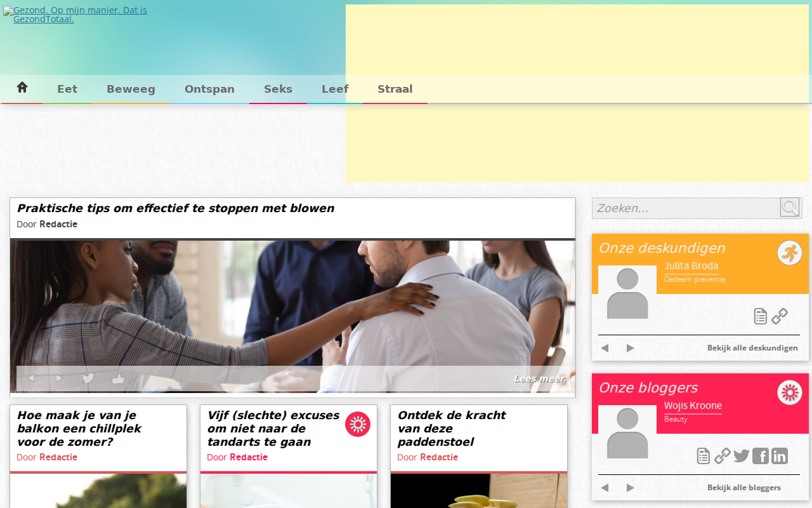812x508 pixels.
Task: Open the Beweeg menu item
Action: click(131, 89)
